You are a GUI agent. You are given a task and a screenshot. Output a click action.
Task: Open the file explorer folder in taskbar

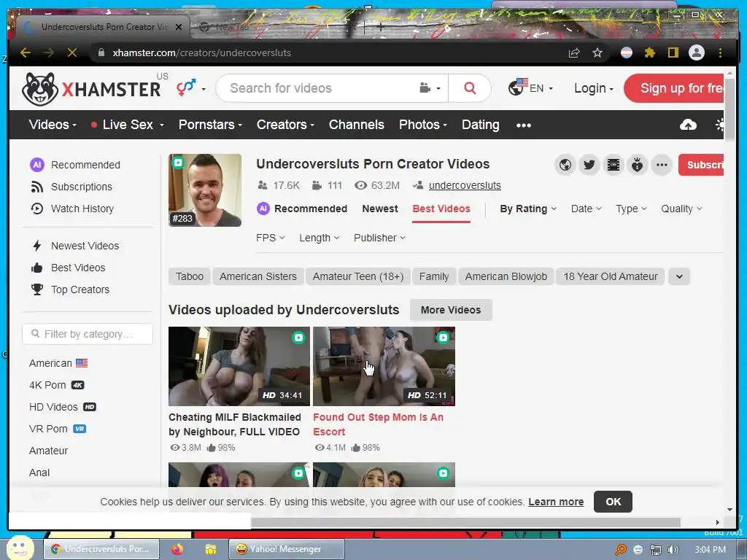[x=210, y=549]
